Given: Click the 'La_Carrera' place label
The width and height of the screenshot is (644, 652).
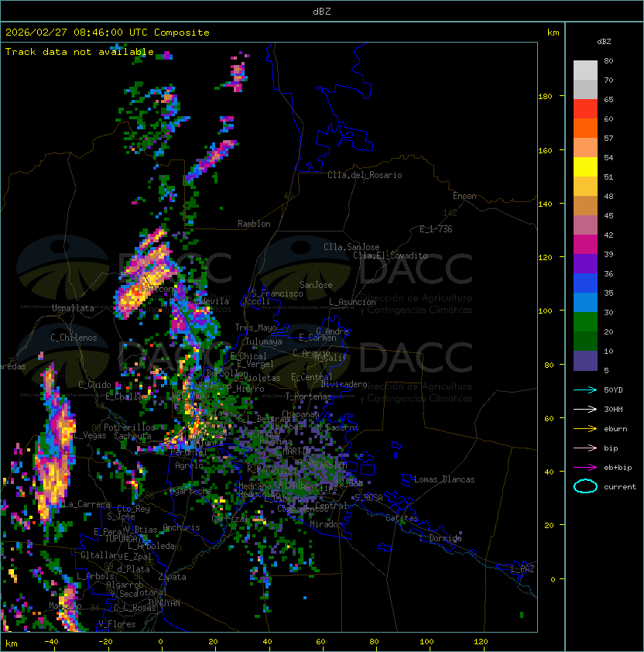Looking at the screenshot, I should pyautogui.click(x=87, y=504).
